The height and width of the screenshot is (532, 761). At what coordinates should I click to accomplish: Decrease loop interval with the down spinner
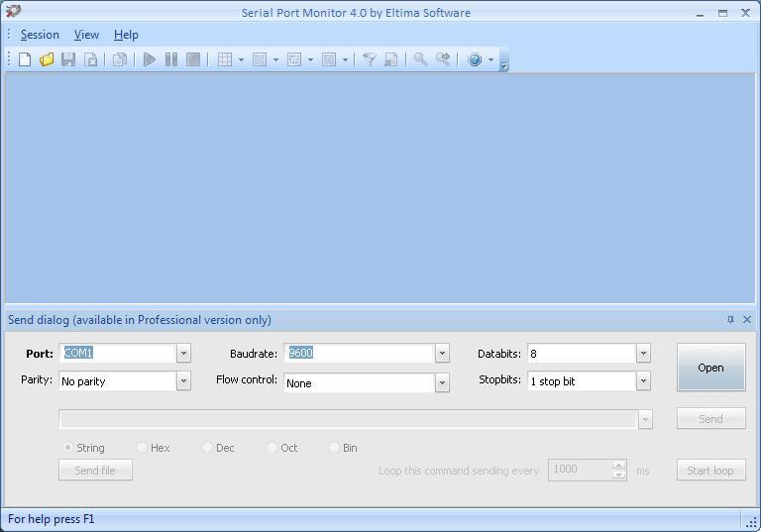click(618, 475)
